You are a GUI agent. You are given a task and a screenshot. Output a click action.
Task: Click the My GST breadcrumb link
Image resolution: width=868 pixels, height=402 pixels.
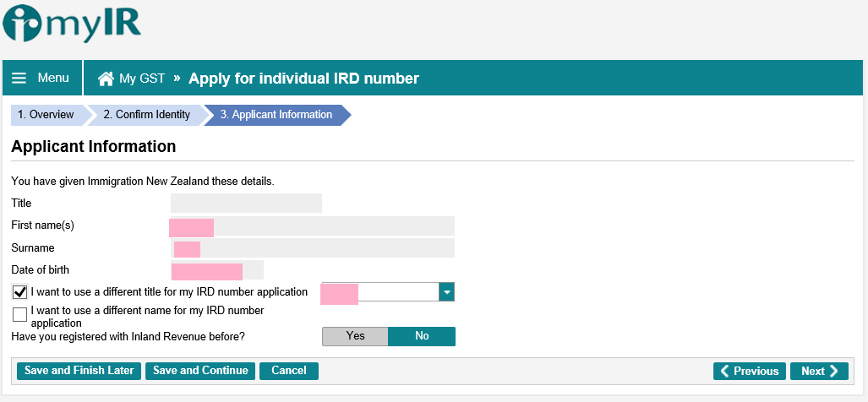click(141, 79)
